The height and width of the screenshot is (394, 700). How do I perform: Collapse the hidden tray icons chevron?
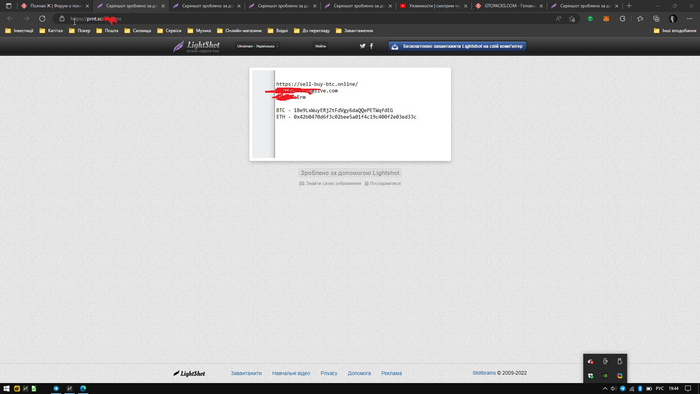coord(605,389)
